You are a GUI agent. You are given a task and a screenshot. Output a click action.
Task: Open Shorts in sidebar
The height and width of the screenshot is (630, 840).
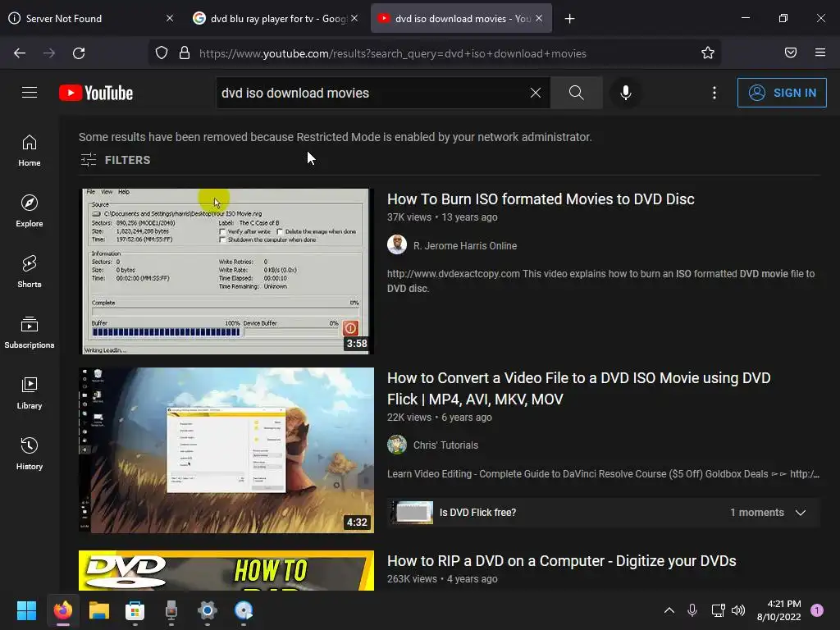pyautogui.click(x=30, y=272)
